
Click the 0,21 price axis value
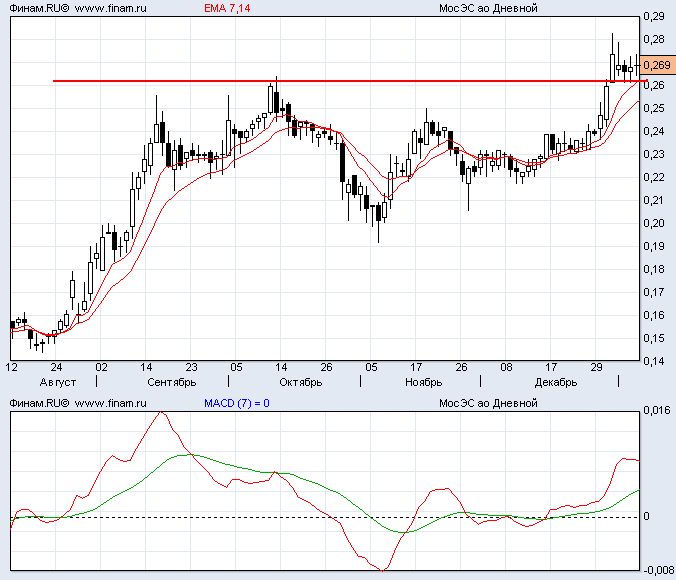click(654, 200)
